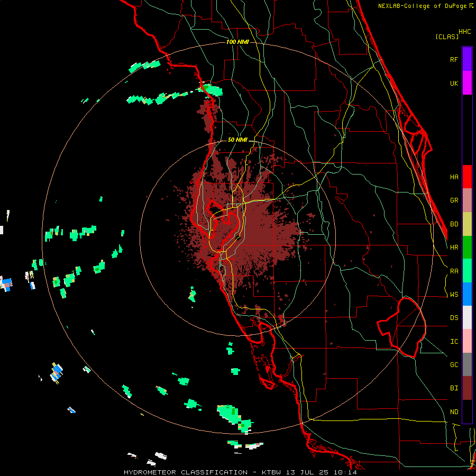Click the purple RF legend color swatch
The image size is (476, 476).
pyautogui.click(x=467, y=59)
